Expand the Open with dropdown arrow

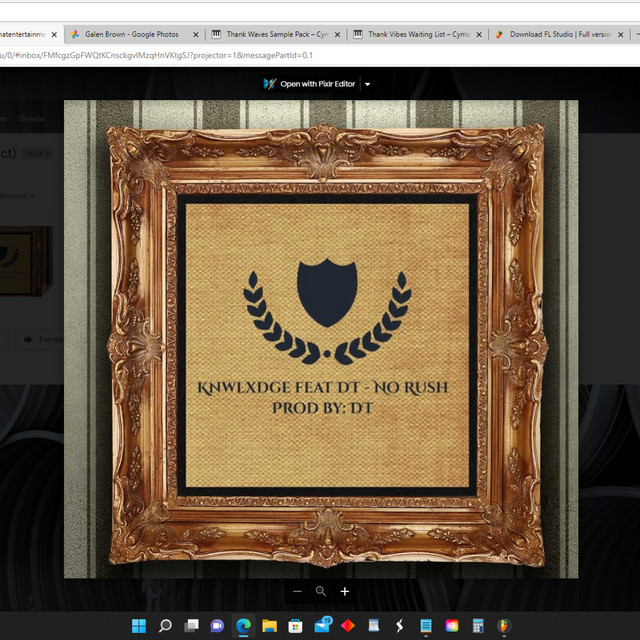tap(368, 84)
